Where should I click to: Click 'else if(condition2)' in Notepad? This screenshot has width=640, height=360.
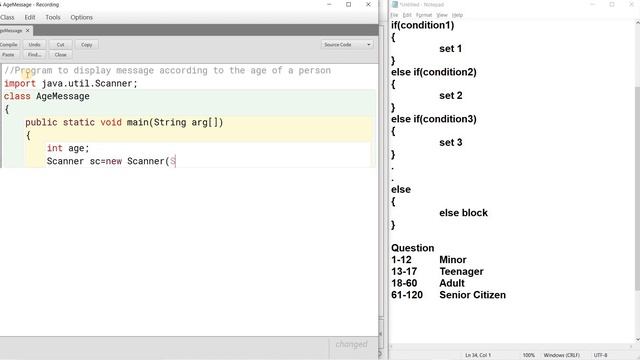tap(433, 72)
